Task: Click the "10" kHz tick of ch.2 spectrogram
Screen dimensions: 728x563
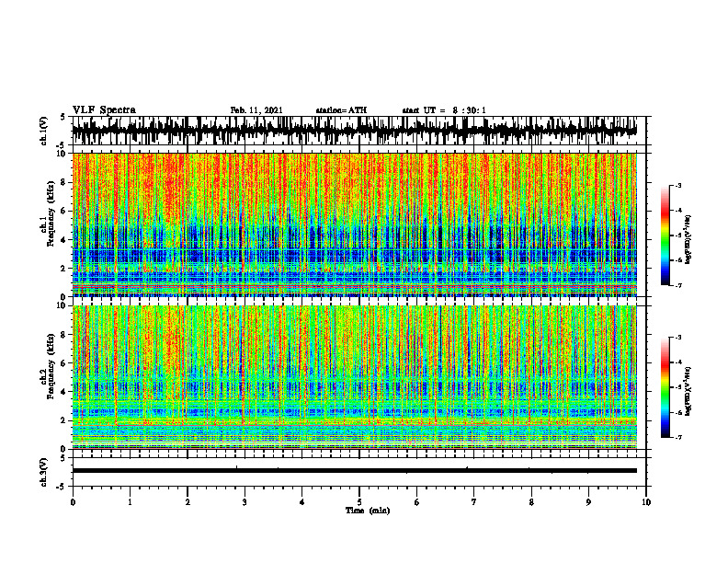Action: 63,306
